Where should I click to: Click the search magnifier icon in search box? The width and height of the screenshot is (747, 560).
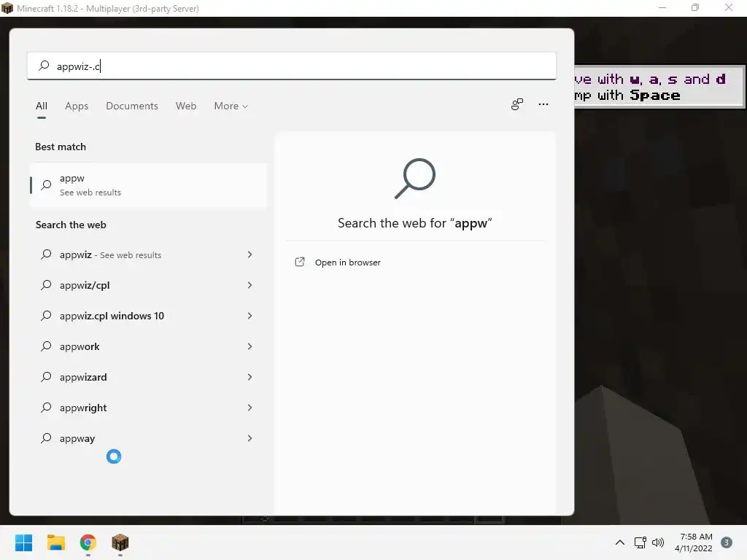click(44, 66)
